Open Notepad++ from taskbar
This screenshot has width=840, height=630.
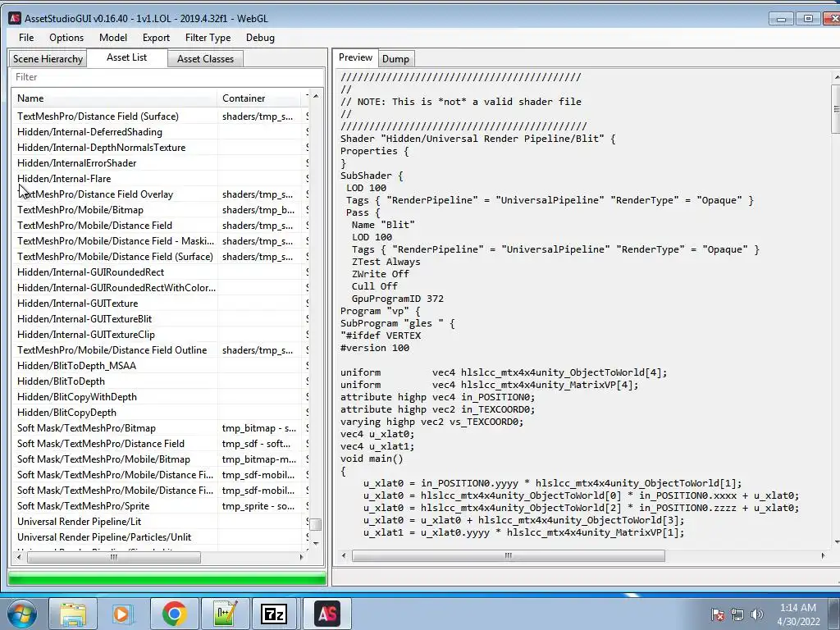(225, 614)
